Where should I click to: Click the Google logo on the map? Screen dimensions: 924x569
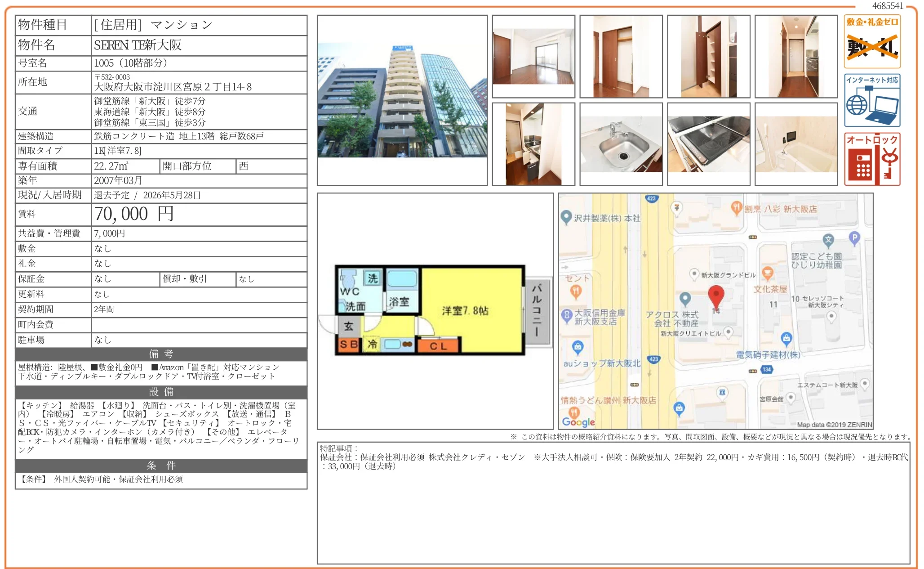coord(578,421)
